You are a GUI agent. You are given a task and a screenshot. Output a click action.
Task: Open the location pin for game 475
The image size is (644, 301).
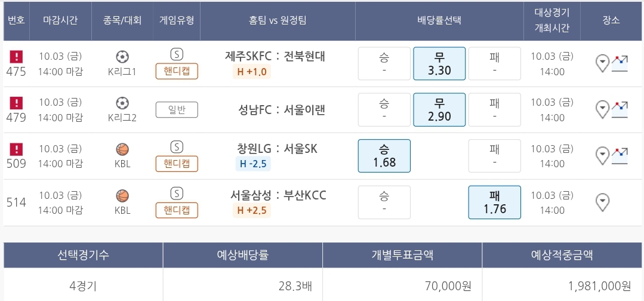(603, 62)
